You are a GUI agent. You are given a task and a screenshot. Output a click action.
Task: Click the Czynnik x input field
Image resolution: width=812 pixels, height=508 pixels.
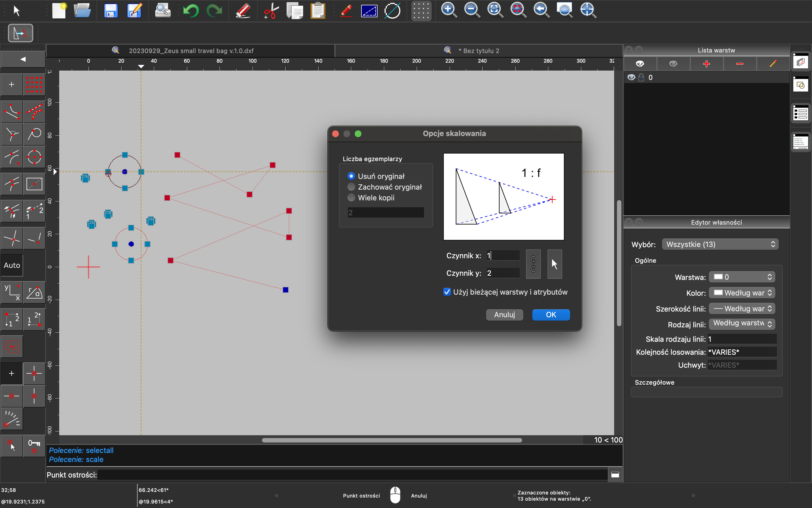(x=503, y=256)
